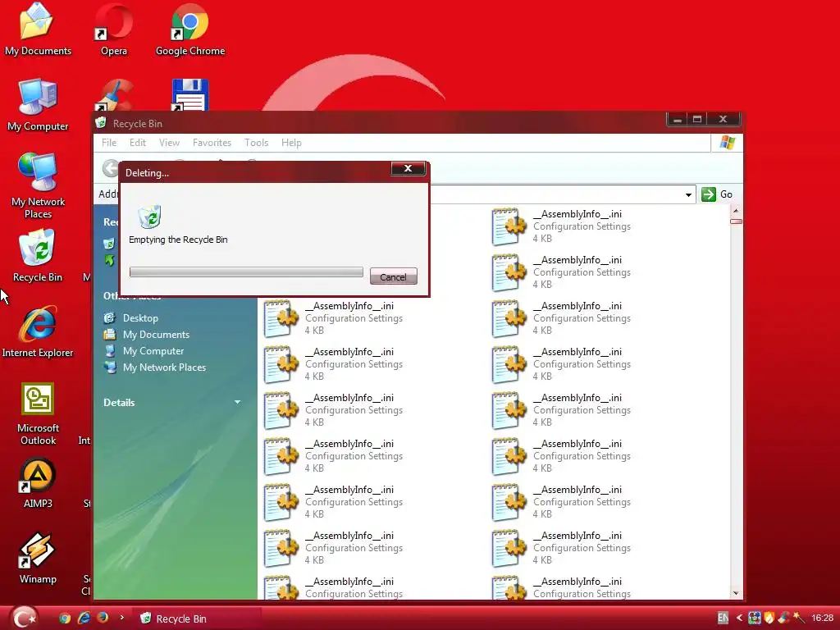Open the Favorites menu

coord(212,143)
